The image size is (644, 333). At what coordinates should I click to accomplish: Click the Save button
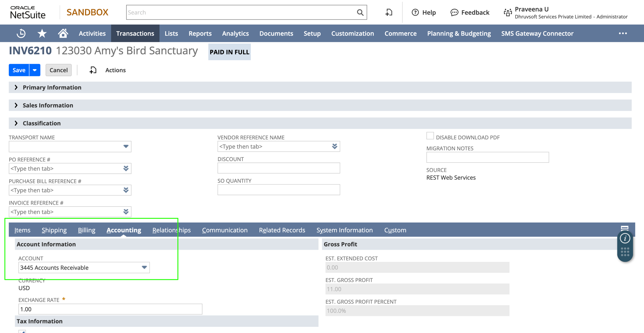(19, 70)
